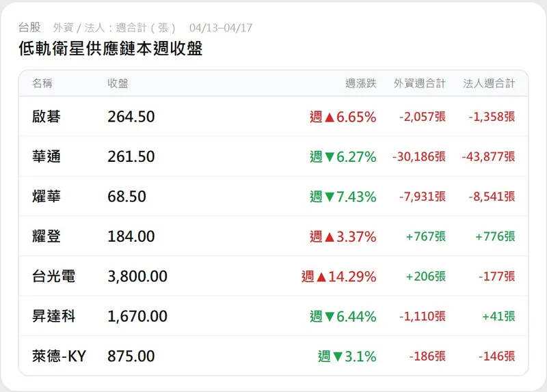Click the date range 04/13–04/17
This screenshot has width=547, height=392.
[x=221, y=28]
